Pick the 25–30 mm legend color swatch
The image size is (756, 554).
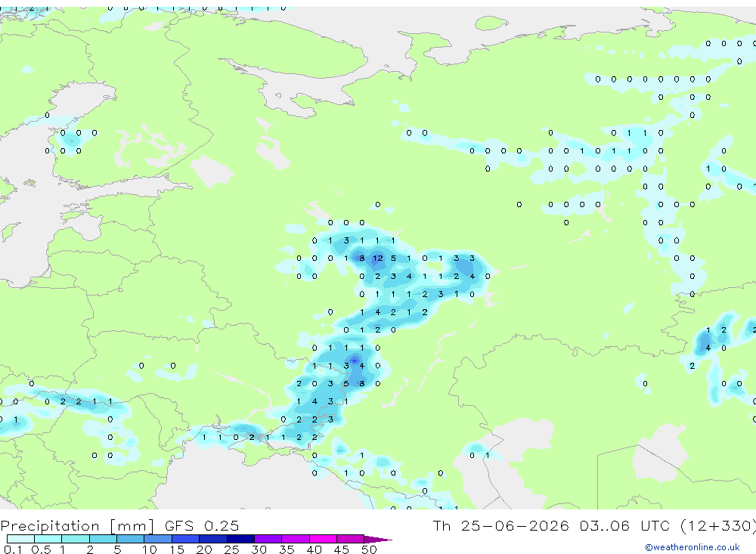click(x=240, y=539)
